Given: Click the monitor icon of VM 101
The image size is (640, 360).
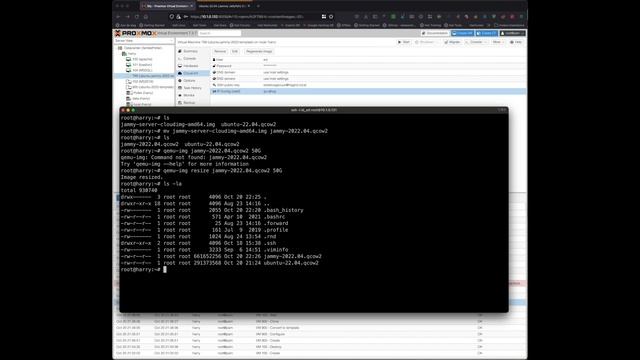Looking at the screenshot, I should tap(129, 64).
